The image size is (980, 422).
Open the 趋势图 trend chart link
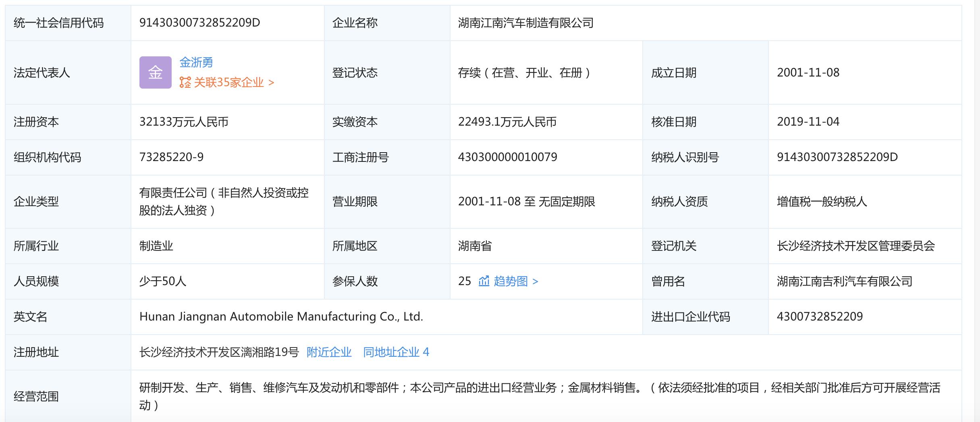click(x=516, y=281)
